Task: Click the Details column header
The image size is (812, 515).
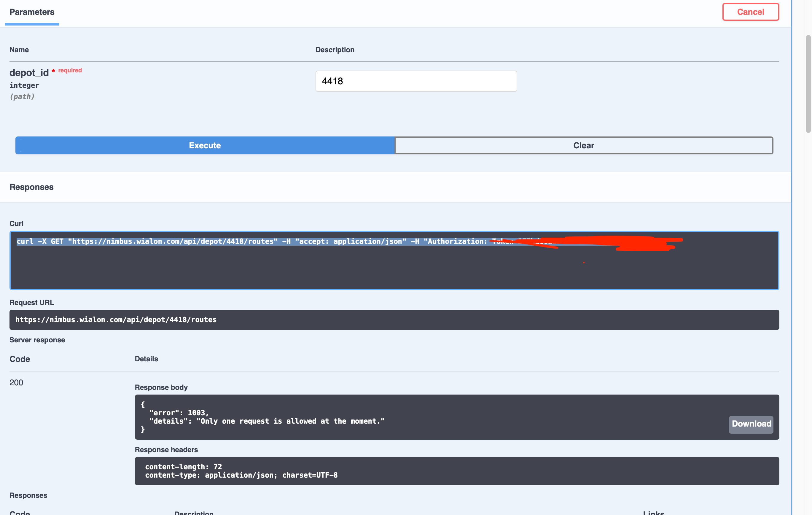Action: (x=146, y=359)
